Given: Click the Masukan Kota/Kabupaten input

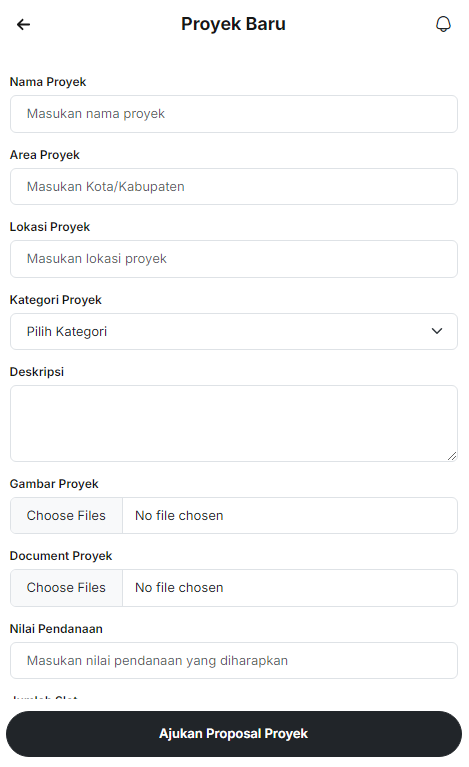Looking at the screenshot, I should [x=234, y=186].
